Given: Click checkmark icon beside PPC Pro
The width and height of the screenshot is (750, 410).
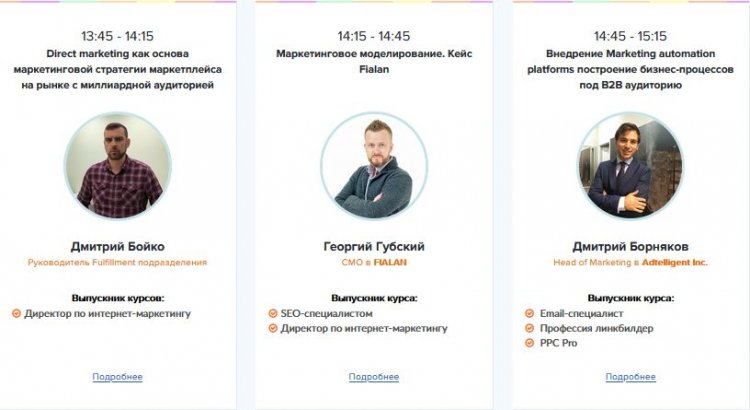Looking at the screenshot, I should click(x=529, y=343).
